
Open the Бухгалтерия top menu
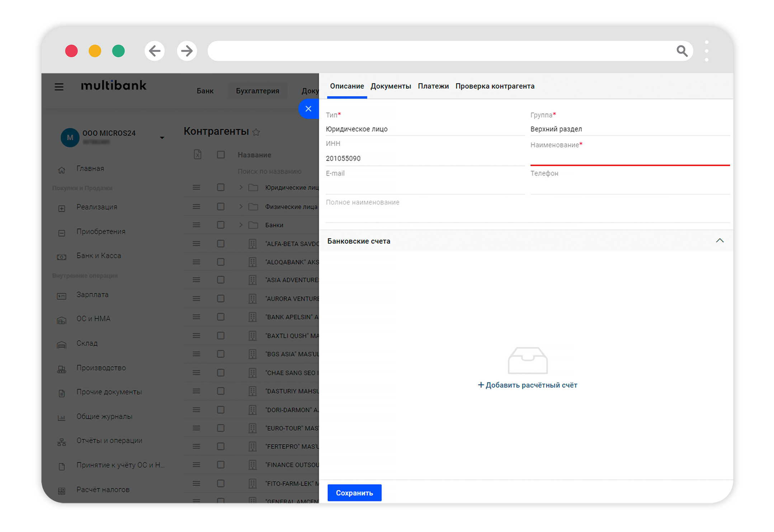[258, 91]
